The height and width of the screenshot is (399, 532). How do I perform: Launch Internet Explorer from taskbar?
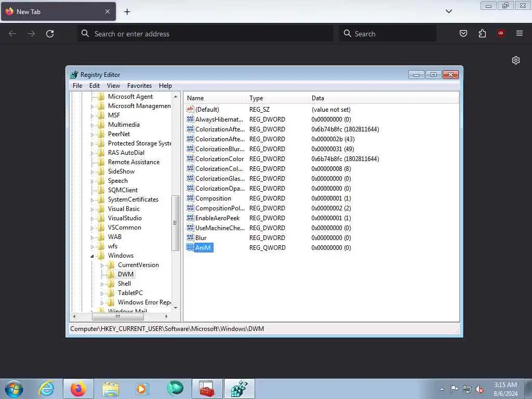46,389
